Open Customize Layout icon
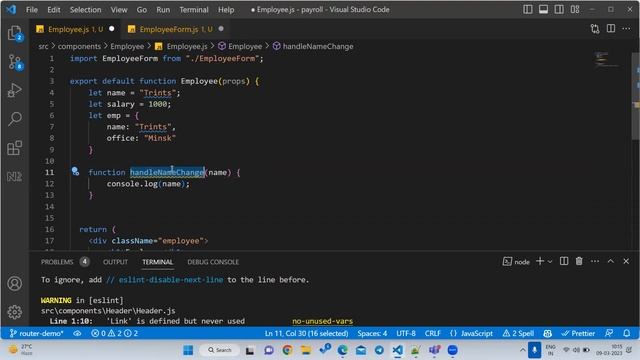Viewport: 640px width, 360px height. point(575,9)
